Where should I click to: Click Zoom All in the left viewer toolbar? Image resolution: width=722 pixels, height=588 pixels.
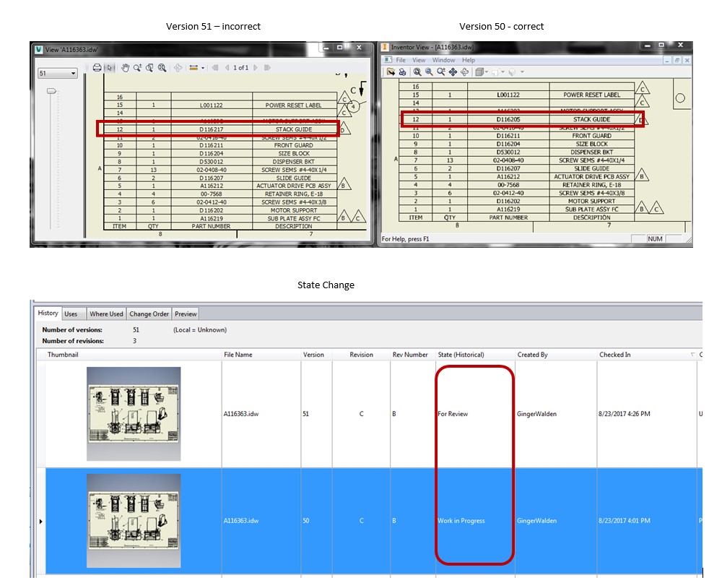click(162, 68)
